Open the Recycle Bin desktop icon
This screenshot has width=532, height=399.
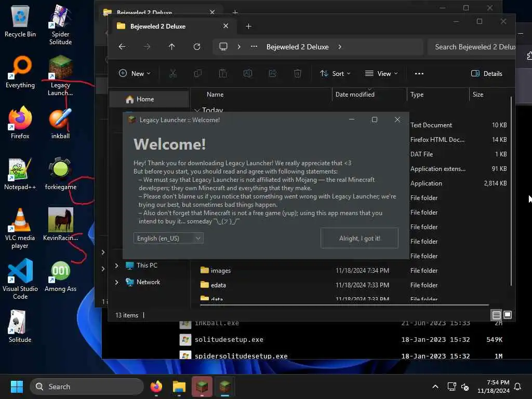pyautogui.click(x=20, y=21)
